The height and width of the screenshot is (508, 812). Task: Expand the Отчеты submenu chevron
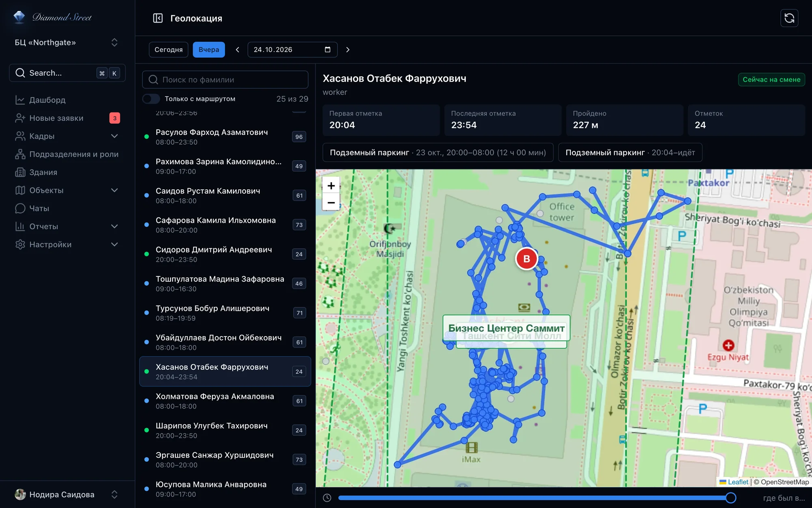click(114, 226)
